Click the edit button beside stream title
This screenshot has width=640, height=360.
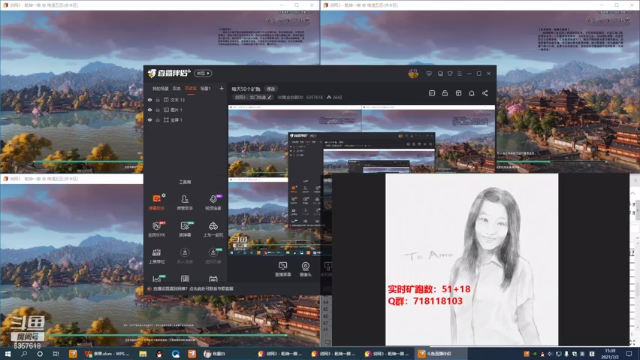[x=271, y=89]
